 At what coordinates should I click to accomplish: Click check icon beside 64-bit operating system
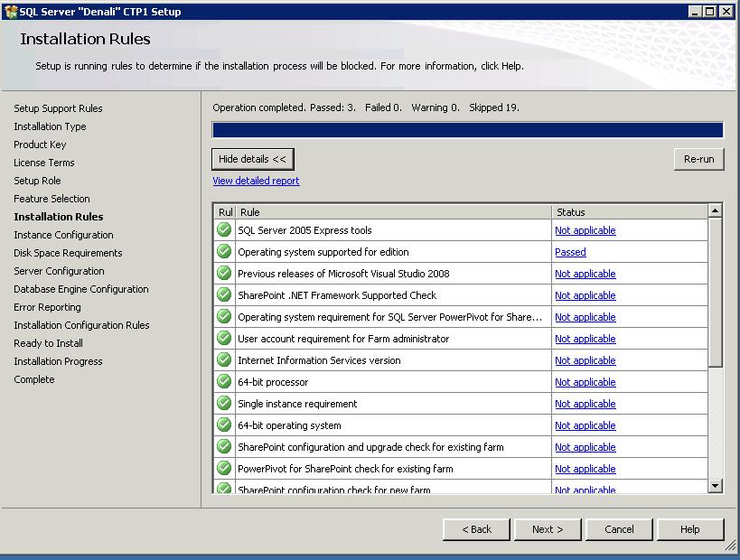[224, 425]
